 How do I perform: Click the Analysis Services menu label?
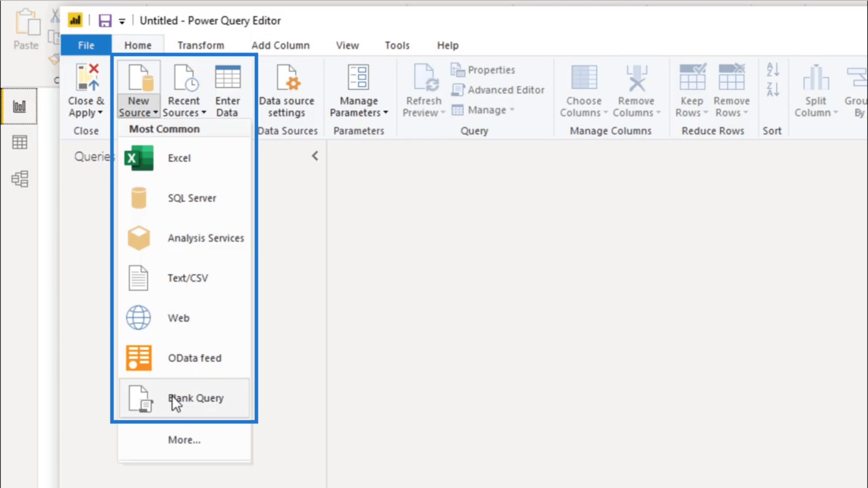click(206, 238)
